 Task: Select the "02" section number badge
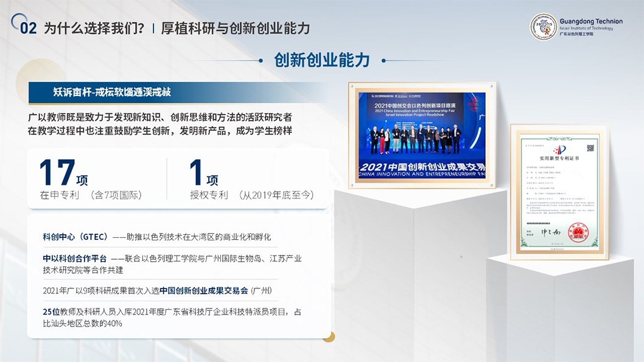[x=26, y=26]
